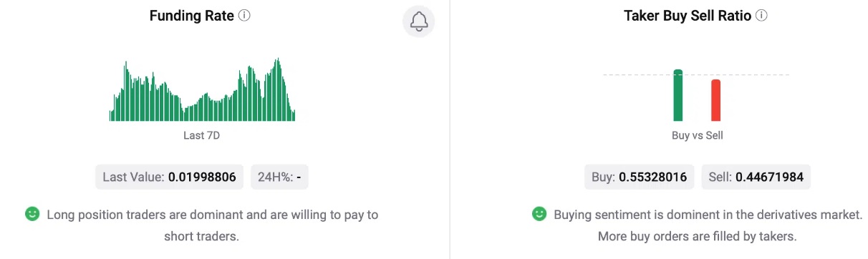This screenshot has width=868, height=259.
Task: Click the More buy orders are filled text
Action: pos(697,236)
